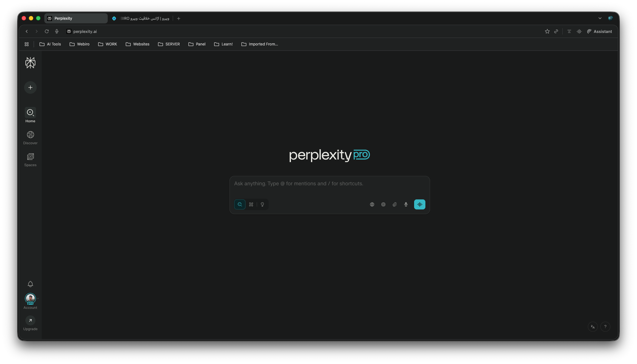Toggle web access with the globe icon
The width and height of the screenshot is (637, 364).
point(372,204)
